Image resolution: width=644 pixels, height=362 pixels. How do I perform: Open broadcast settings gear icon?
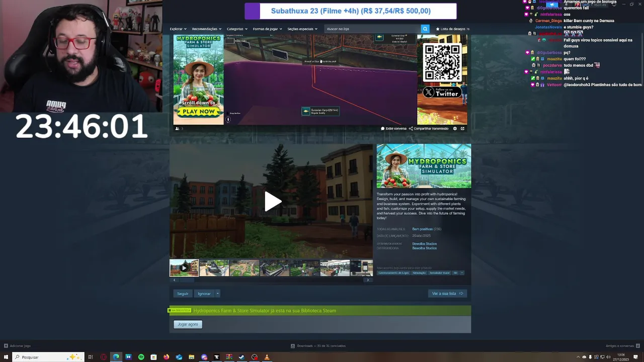455,128
